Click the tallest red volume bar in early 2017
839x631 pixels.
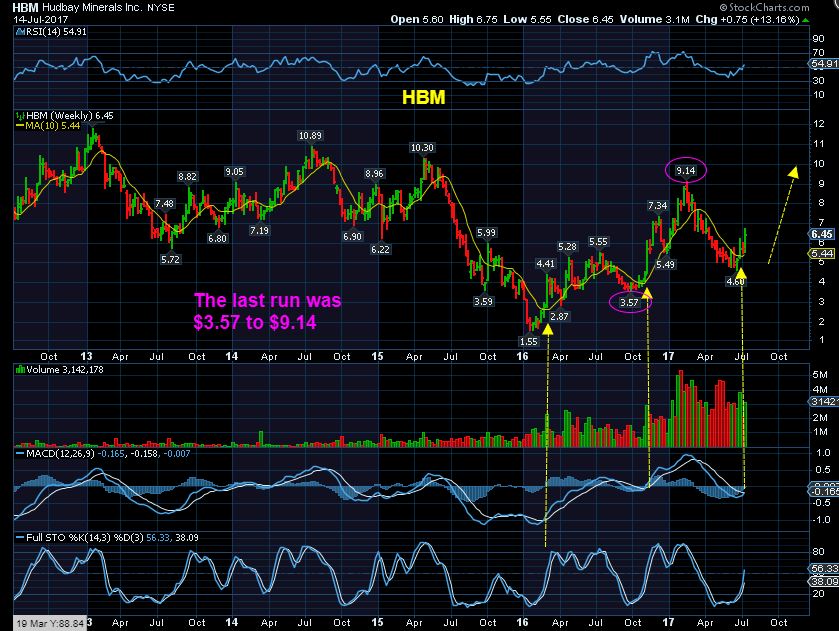point(681,408)
